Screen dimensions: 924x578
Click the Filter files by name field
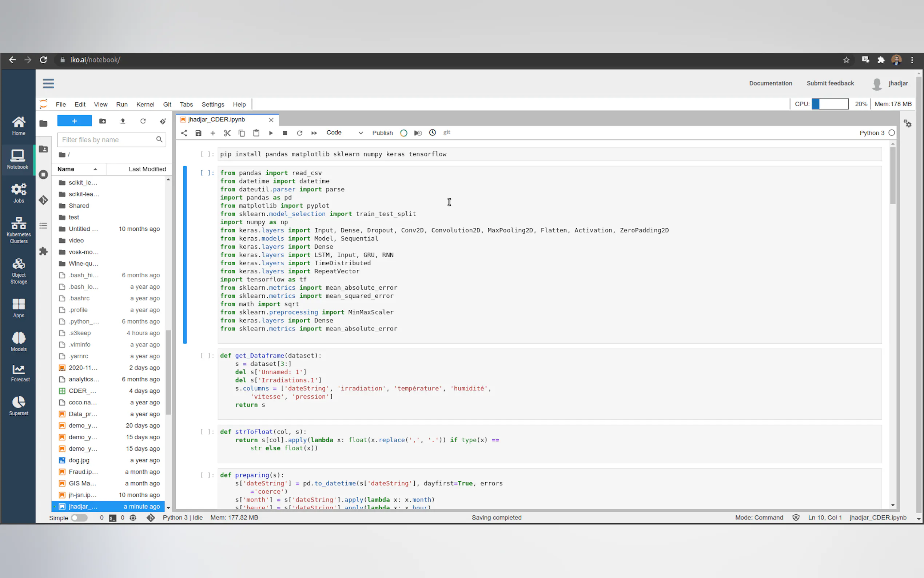click(107, 140)
